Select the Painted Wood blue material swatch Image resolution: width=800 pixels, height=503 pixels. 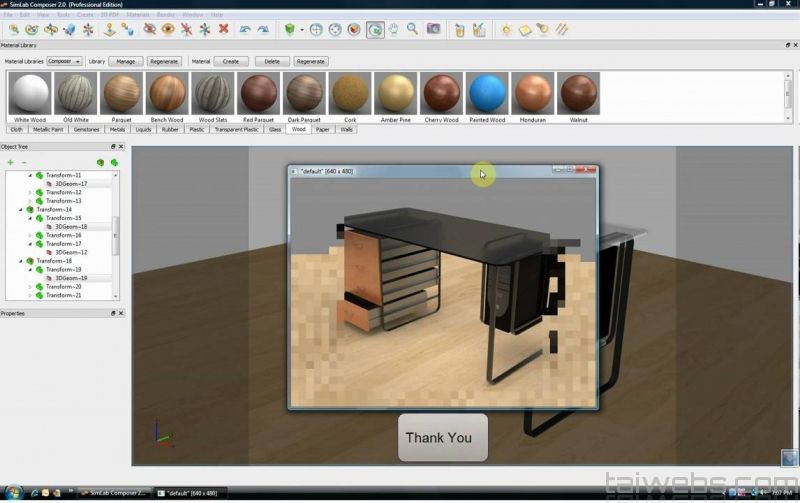click(487, 95)
